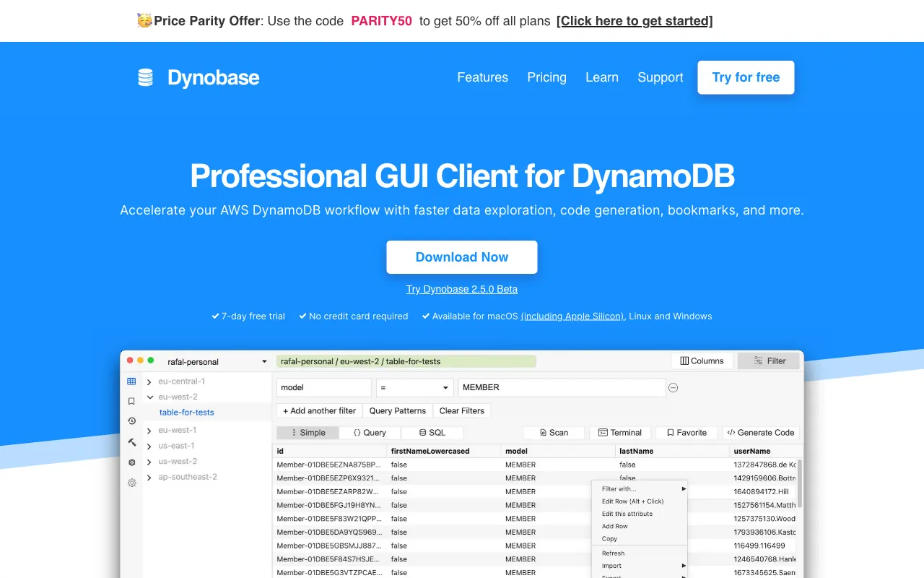This screenshot has height=578, width=924.
Task: Click the Dynobase database logo icon
Action: [x=146, y=77]
